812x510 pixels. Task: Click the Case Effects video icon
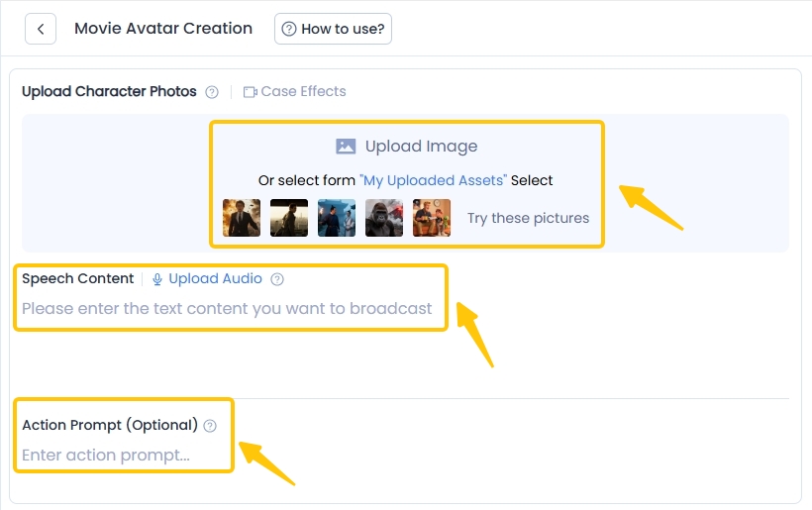(250, 92)
